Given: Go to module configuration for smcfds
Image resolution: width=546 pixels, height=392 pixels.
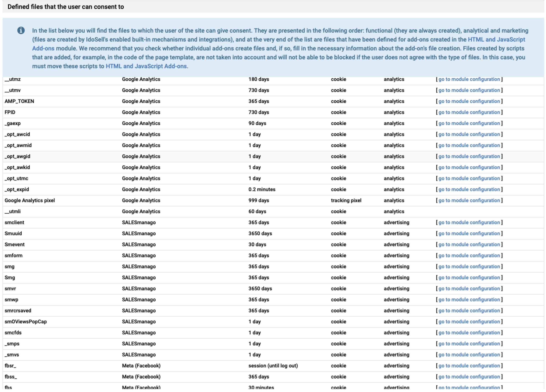Looking at the screenshot, I should (x=469, y=333).
